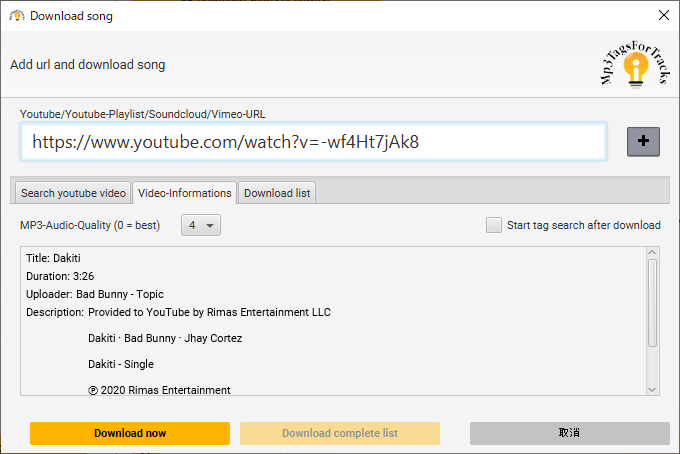Click the 'Title: Dakiti' line
Image resolution: width=680 pixels, height=454 pixels.
(53, 258)
